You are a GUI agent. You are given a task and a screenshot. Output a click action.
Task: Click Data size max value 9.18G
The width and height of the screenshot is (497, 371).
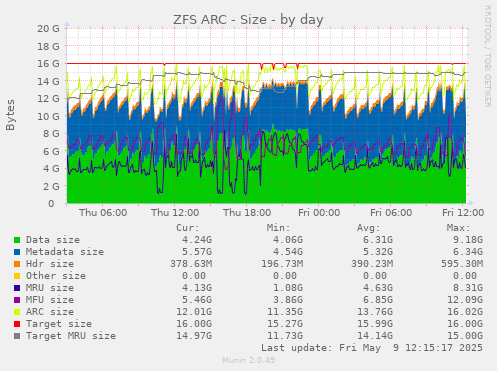468,240
